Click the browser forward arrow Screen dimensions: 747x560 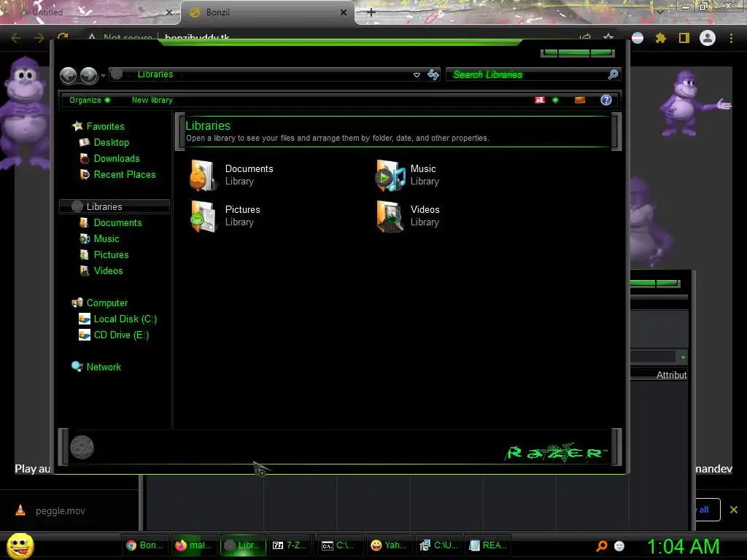pyautogui.click(x=39, y=38)
